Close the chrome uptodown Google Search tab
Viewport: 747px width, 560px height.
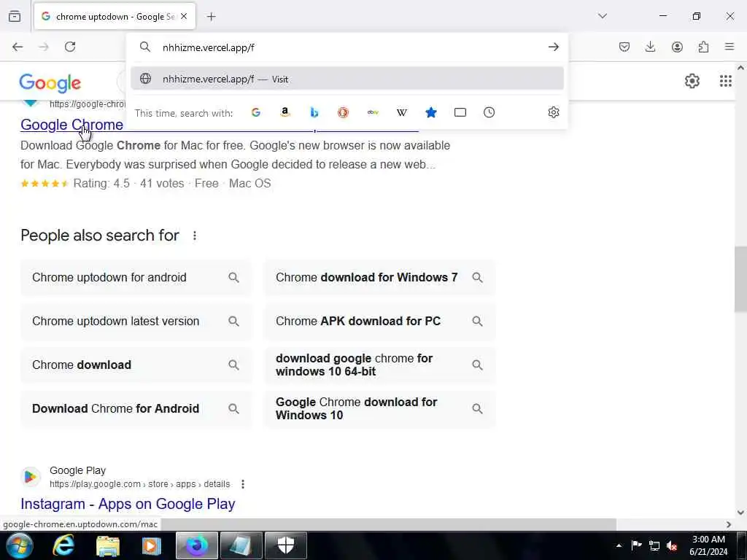184,16
